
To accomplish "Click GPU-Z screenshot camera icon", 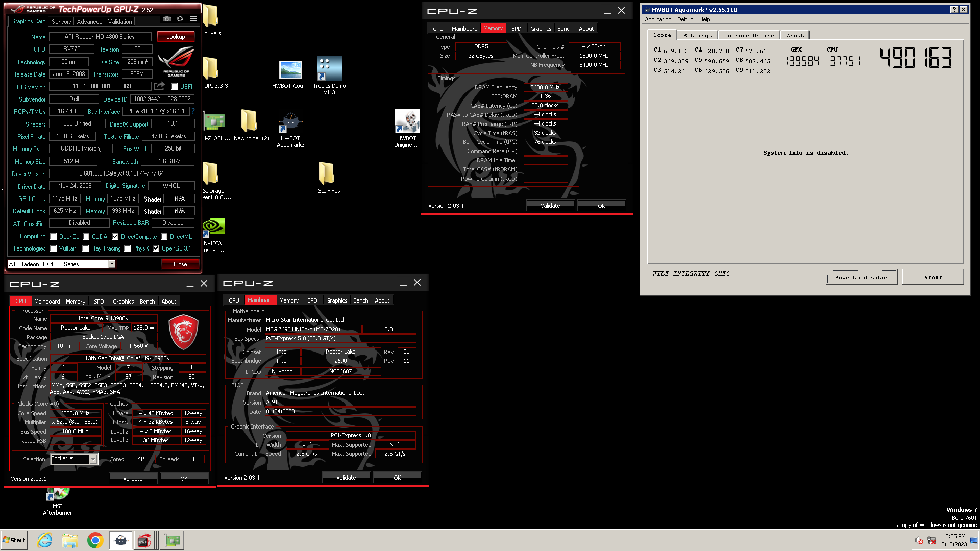I will [x=166, y=19].
